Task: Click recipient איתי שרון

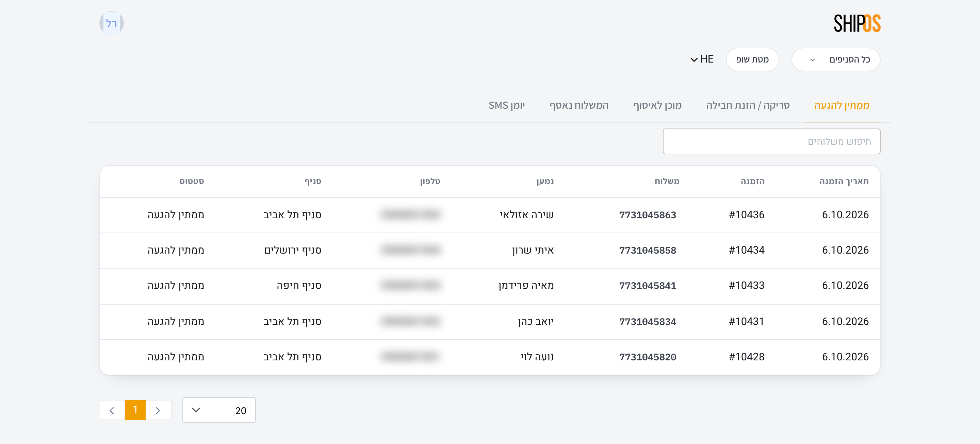Action: 533,250
